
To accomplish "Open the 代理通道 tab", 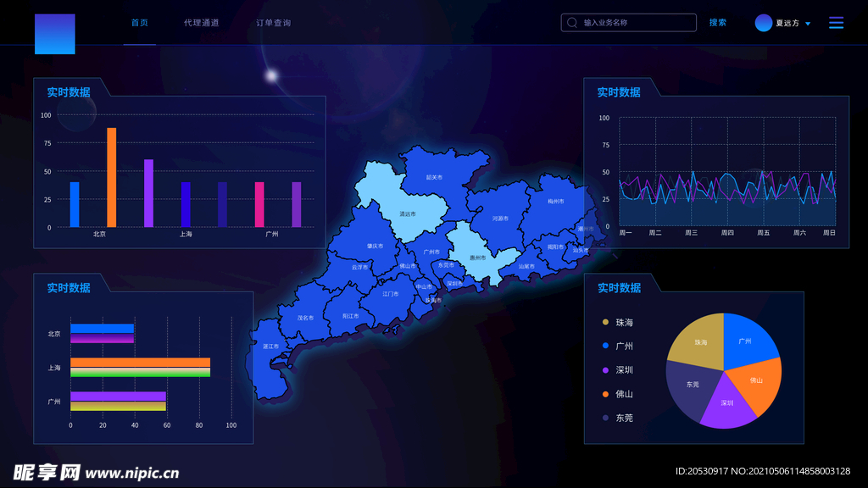I will pos(202,23).
